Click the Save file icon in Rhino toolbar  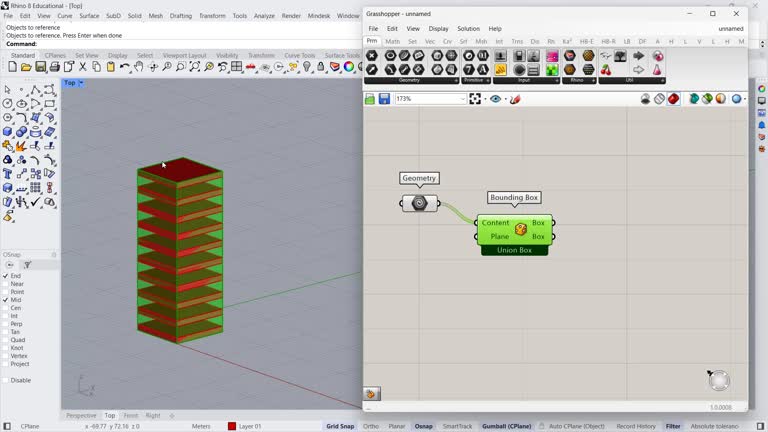tap(41, 67)
